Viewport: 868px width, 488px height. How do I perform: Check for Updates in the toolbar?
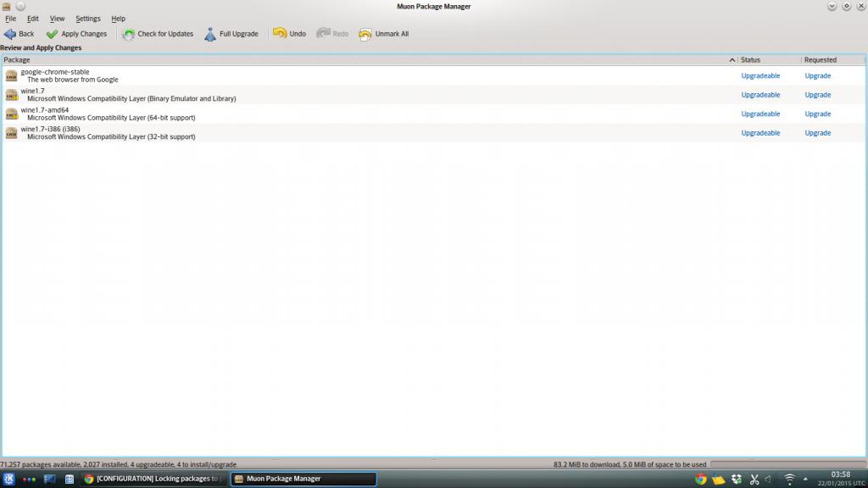tap(158, 34)
